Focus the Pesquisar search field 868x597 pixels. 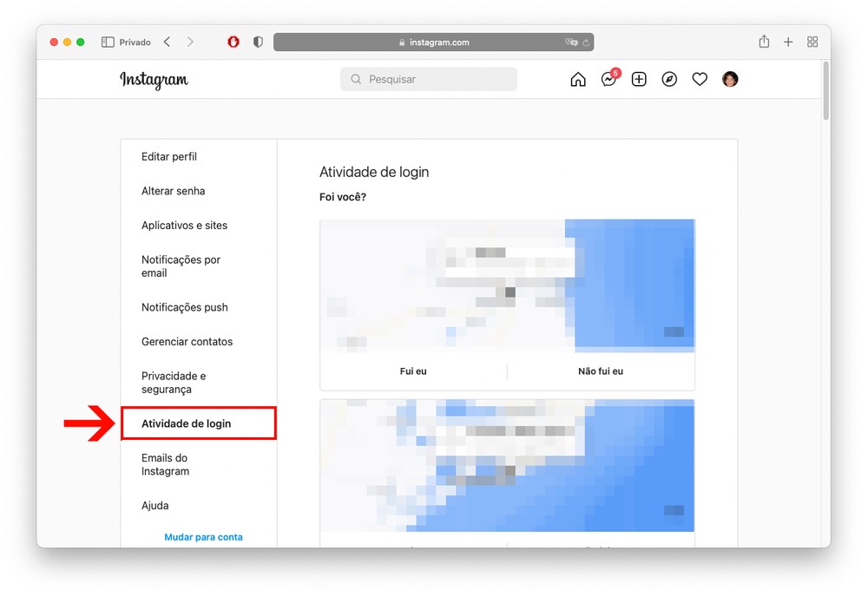pyautogui.click(x=429, y=79)
